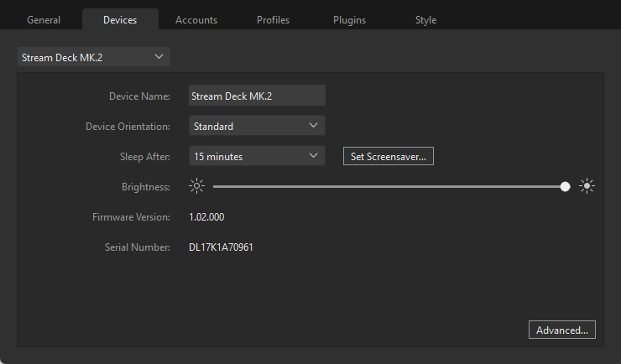Switch to the Style tab

pyautogui.click(x=425, y=20)
